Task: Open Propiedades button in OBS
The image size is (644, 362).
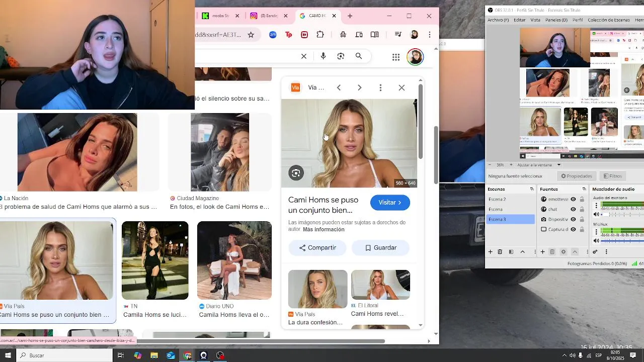Action: click(577, 176)
